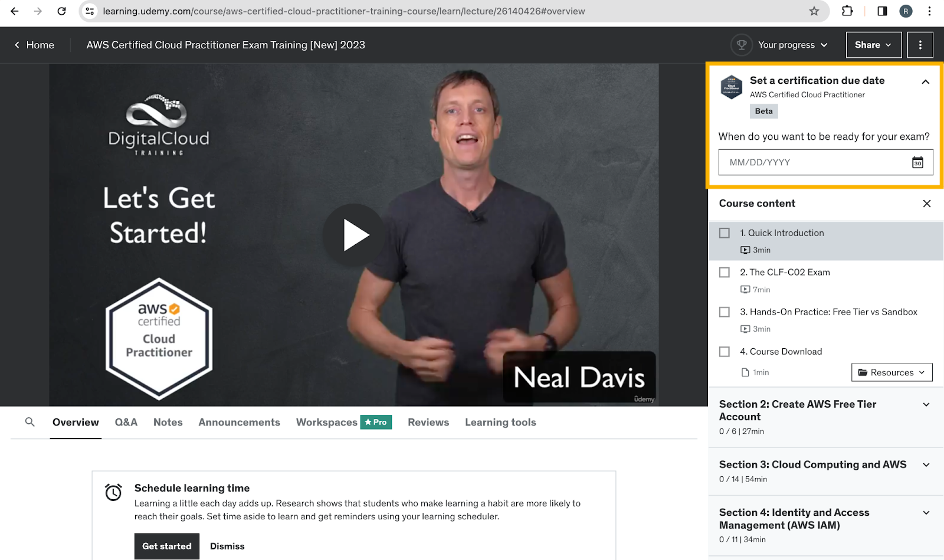Tick Hands-On Practice lecture checkbox
Image resolution: width=944 pixels, height=560 pixels.
click(x=725, y=312)
